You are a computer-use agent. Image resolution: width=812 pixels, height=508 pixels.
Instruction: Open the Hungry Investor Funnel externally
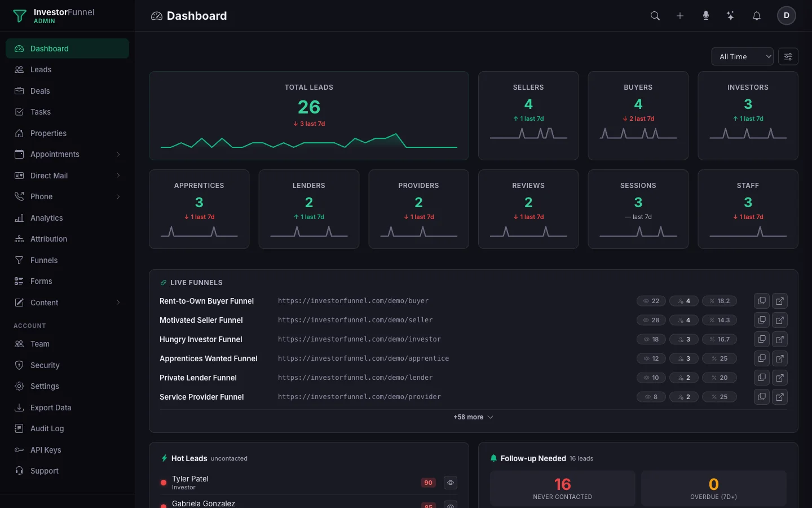pos(780,339)
